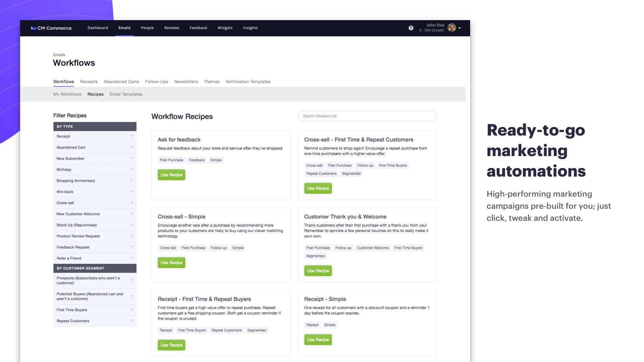Click Use Recipe under Ask for feedback

coord(171,175)
